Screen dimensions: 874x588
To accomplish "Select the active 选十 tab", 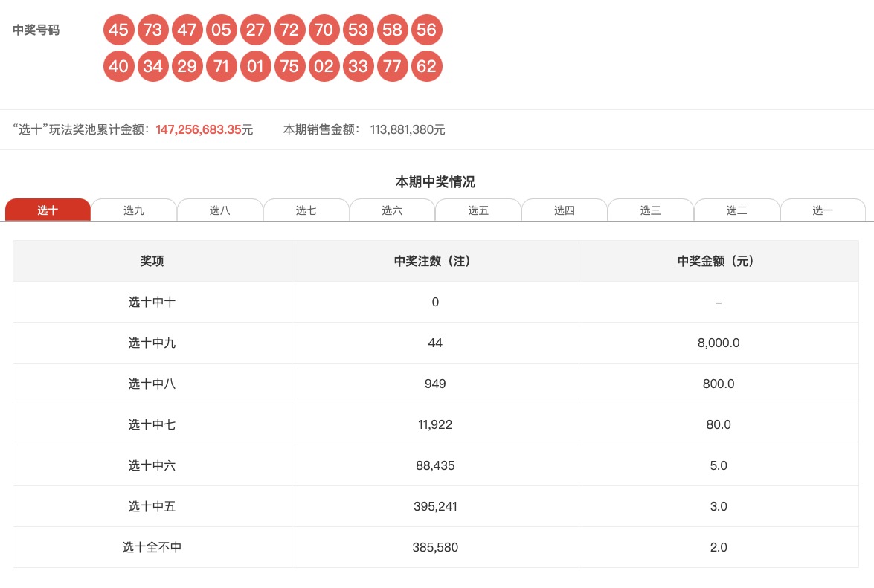I will point(48,210).
